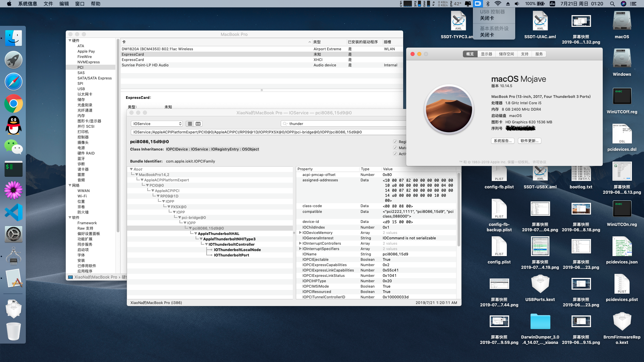
Task: Open the 窗口 menu
Action: pyautogui.click(x=80, y=4)
